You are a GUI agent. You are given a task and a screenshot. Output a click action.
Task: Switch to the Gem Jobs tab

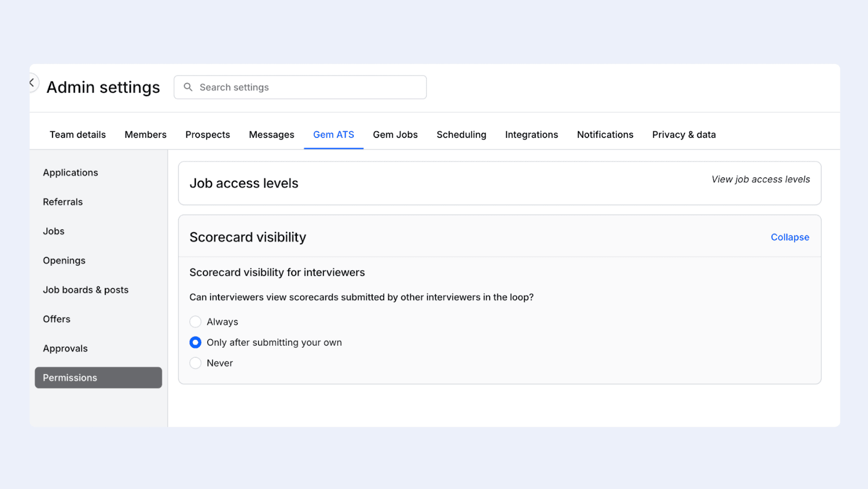tap(395, 134)
